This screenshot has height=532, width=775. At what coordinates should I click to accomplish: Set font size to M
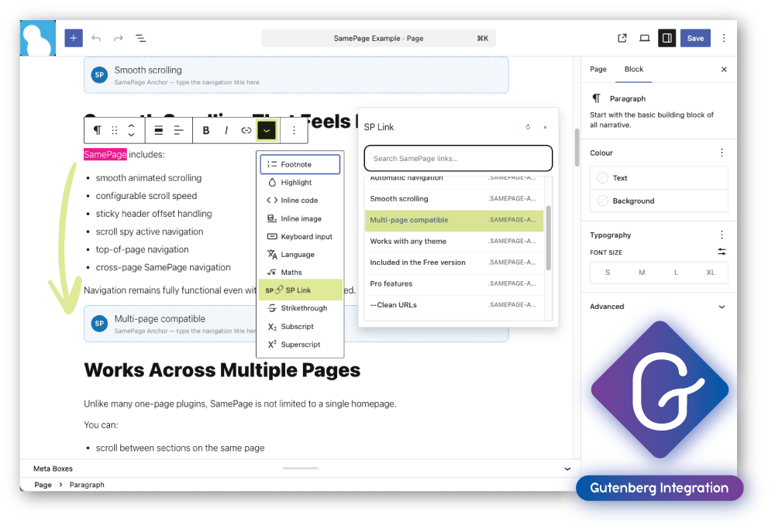(642, 272)
